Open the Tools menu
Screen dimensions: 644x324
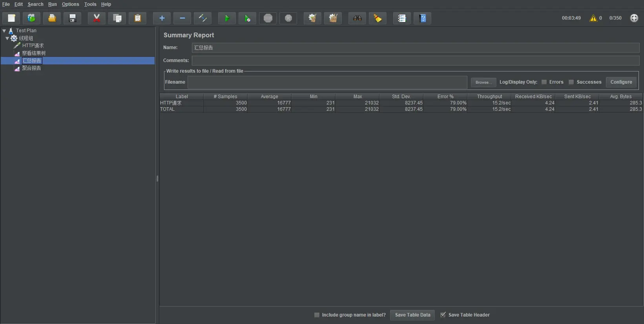(x=90, y=4)
